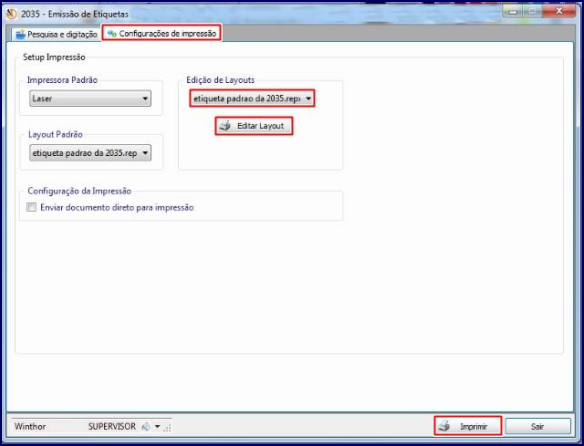The image size is (584, 446).
Task: Open the Edição de Layouts dropdown
Action: (252, 99)
